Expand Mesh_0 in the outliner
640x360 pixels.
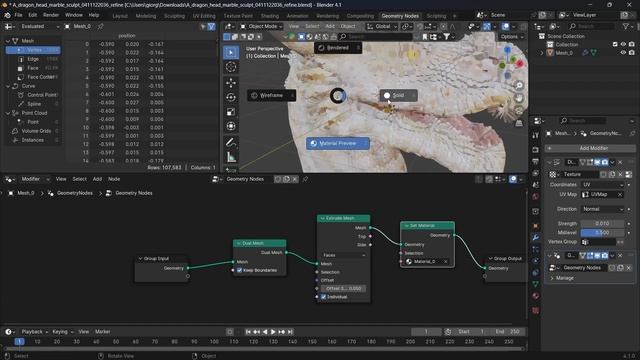[542, 53]
